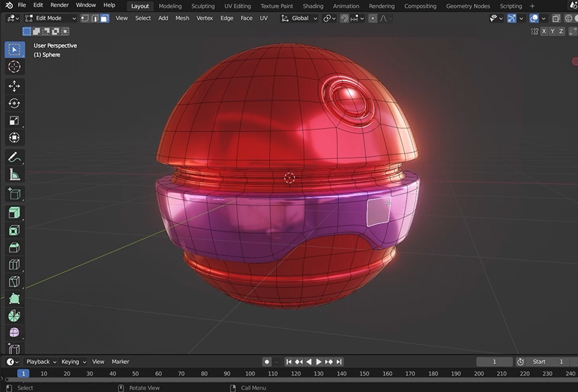This screenshot has width=578, height=392.
Task: Select the Cursor tool in the toolbar
Action: (x=14, y=67)
